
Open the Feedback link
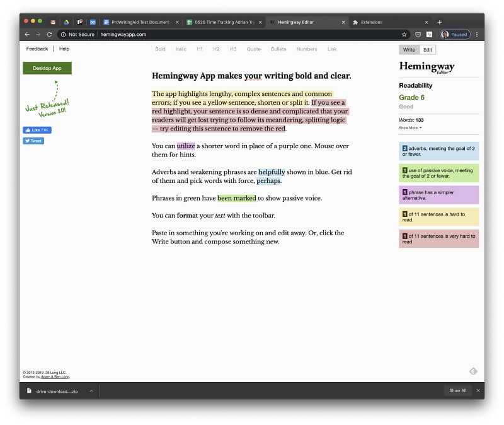point(37,49)
